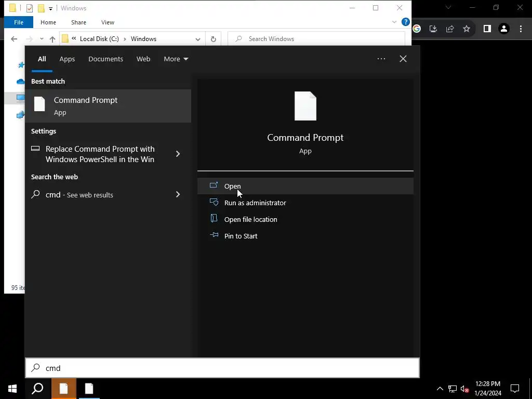Run Command Prompt as administrator

pos(305,203)
